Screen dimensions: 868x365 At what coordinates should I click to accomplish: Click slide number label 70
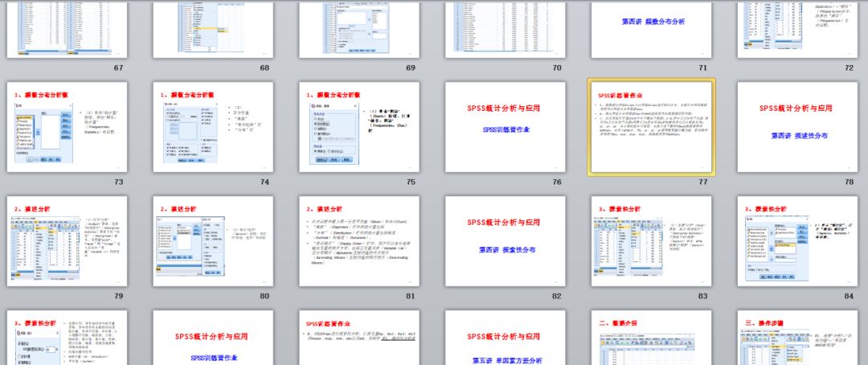pyautogui.click(x=556, y=68)
